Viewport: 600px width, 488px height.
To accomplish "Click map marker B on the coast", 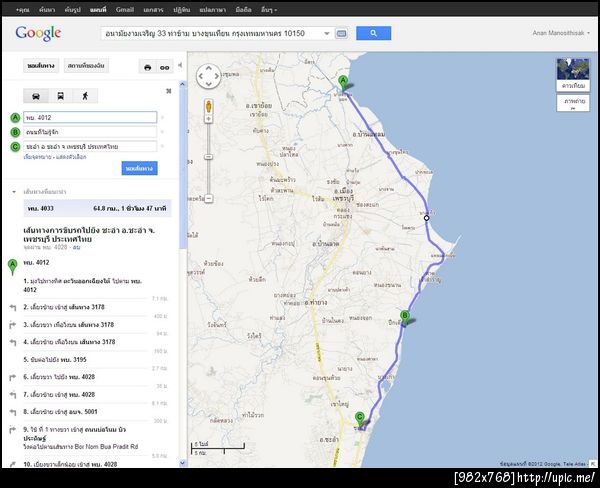I will tap(404, 318).
